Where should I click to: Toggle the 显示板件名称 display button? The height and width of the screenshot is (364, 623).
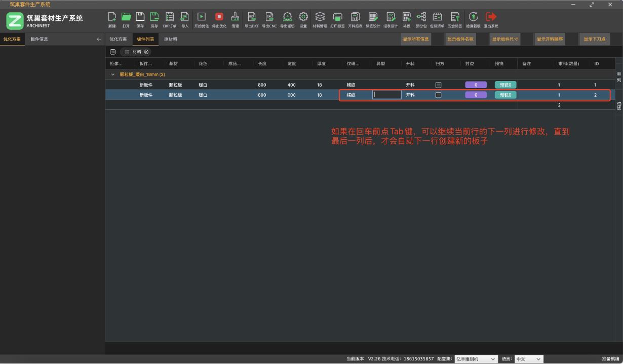[x=460, y=39]
